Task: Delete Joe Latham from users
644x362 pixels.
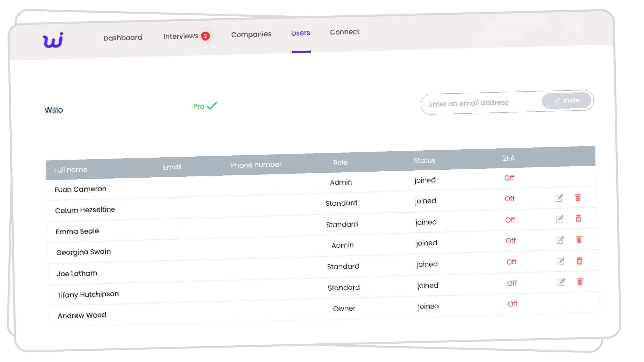Action: 579,261
